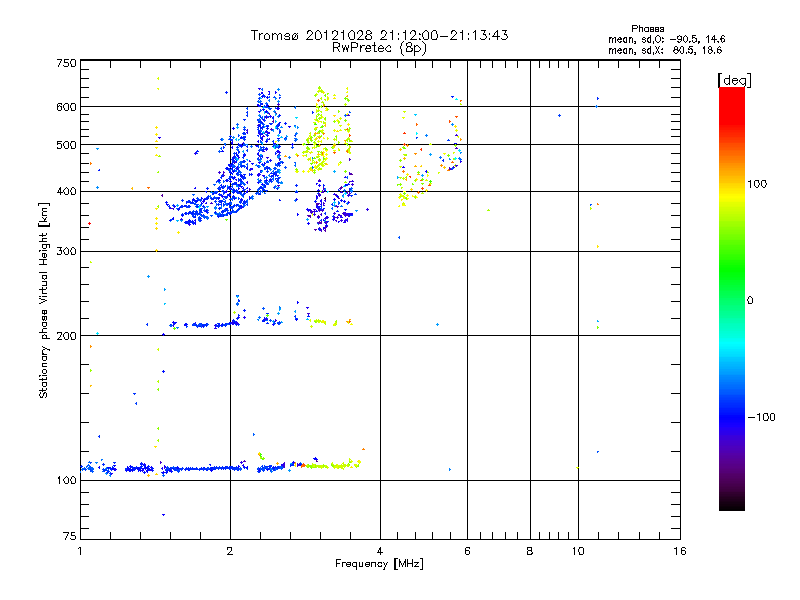The image size is (800, 600).
Task: Click the blue trace cluster near 210 km
Action: pyautogui.click(x=204, y=324)
